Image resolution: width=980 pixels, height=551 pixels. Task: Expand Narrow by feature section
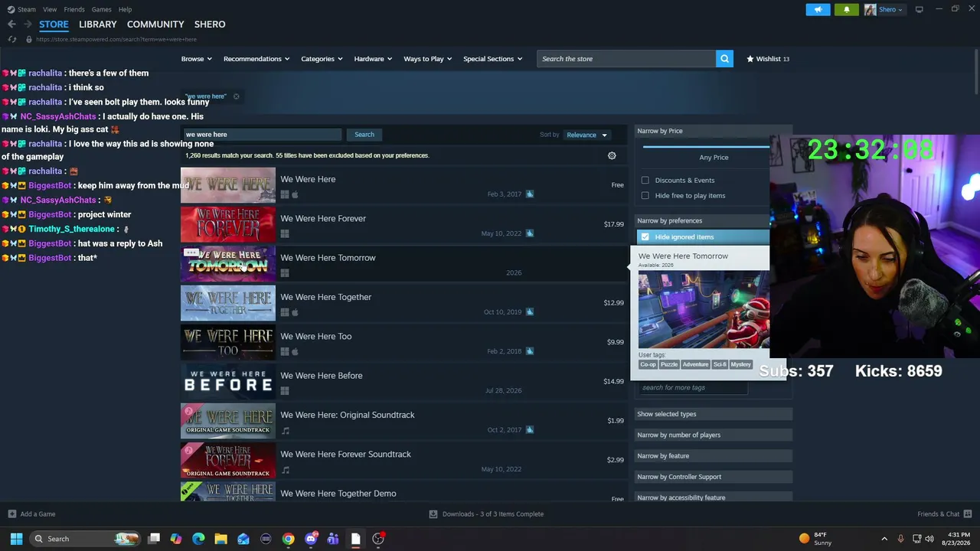click(714, 456)
